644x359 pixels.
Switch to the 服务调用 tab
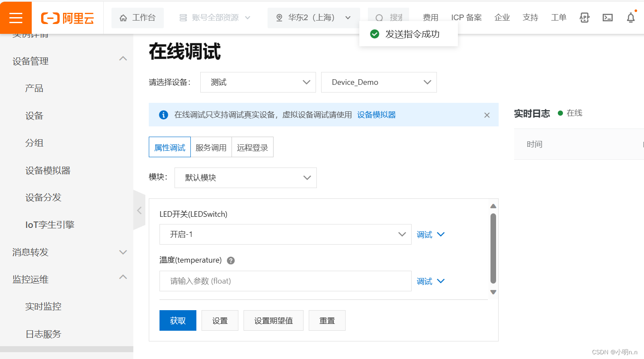tap(211, 147)
